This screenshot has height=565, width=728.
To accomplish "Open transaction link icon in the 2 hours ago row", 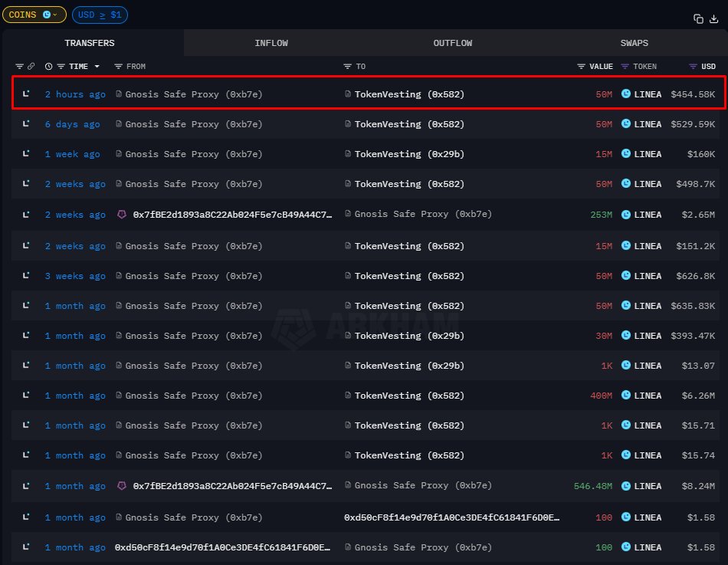I will 26,94.
